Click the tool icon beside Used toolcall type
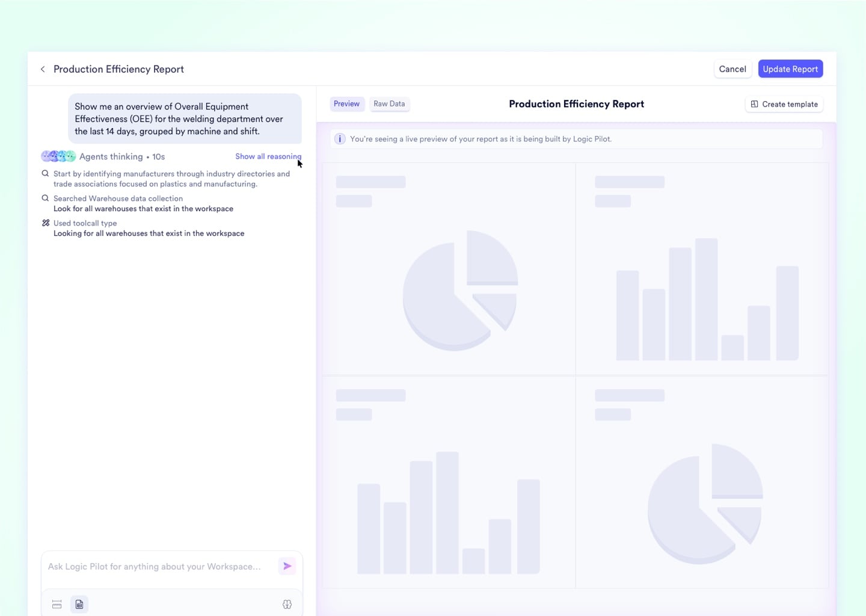 45,223
